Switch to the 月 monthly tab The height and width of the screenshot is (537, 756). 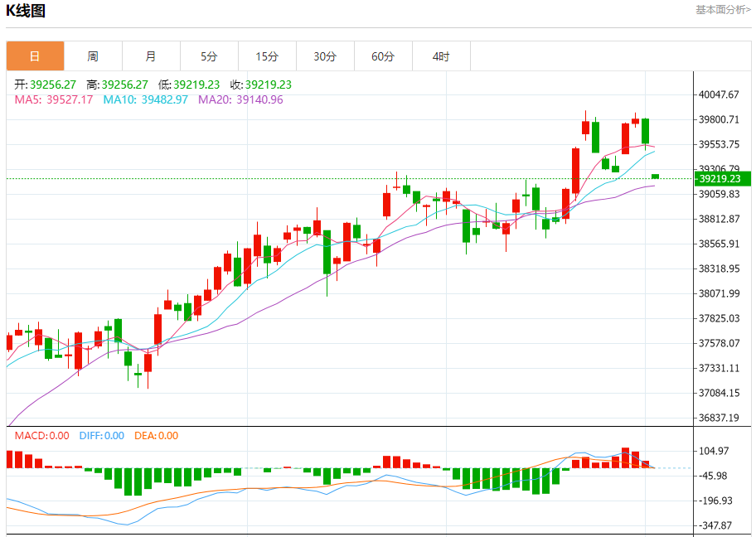tap(151, 56)
